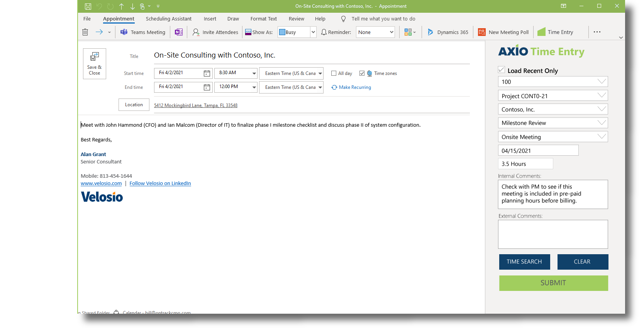Open the Draw tab

[233, 19]
